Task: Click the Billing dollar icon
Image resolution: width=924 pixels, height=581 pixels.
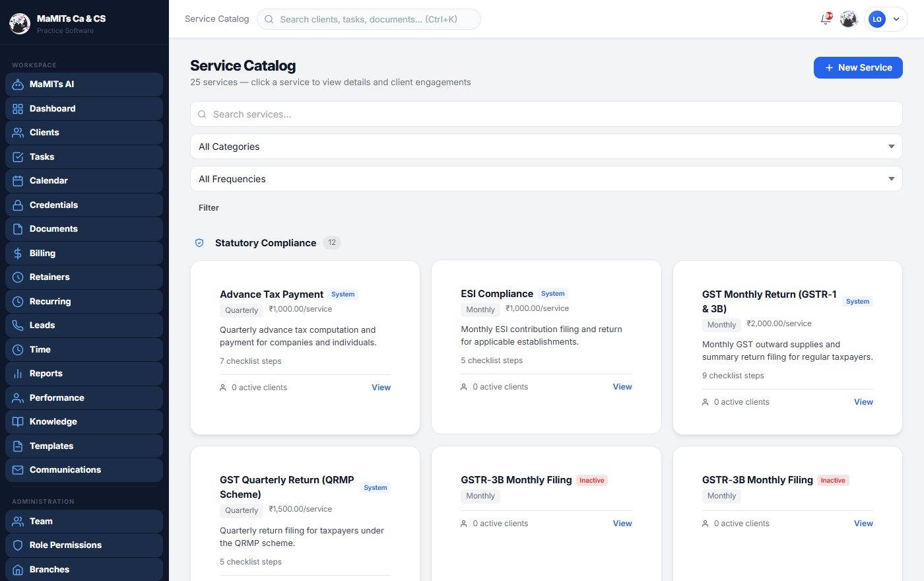Action: [18, 253]
